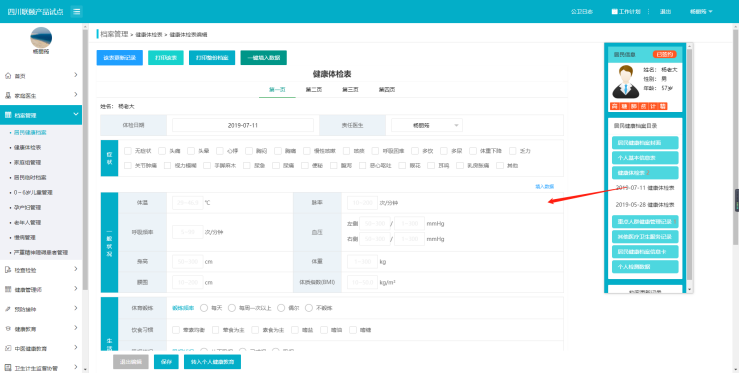The image size is (740, 374).
Task: Click 退出 in the header
Action: pos(665,11)
